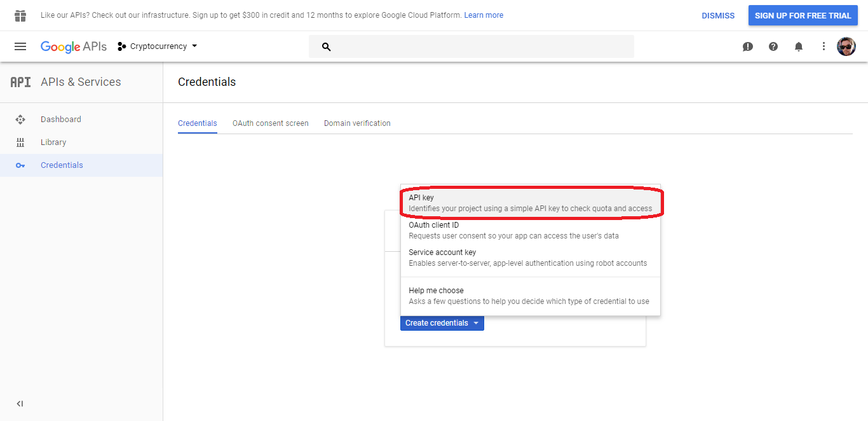Open the help question mark icon

tap(773, 46)
